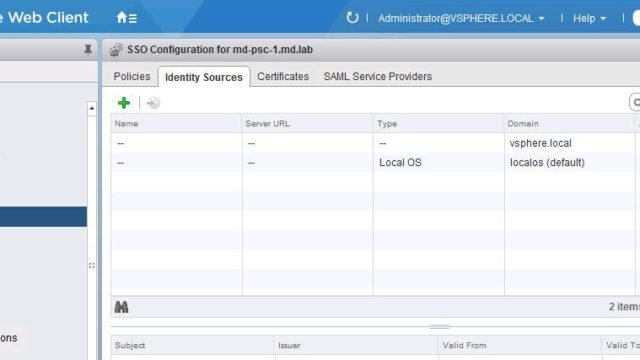Click SSO Configuration title icon
Image resolution: width=640 pixels, height=360 pixels.
click(x=116, y=50)
